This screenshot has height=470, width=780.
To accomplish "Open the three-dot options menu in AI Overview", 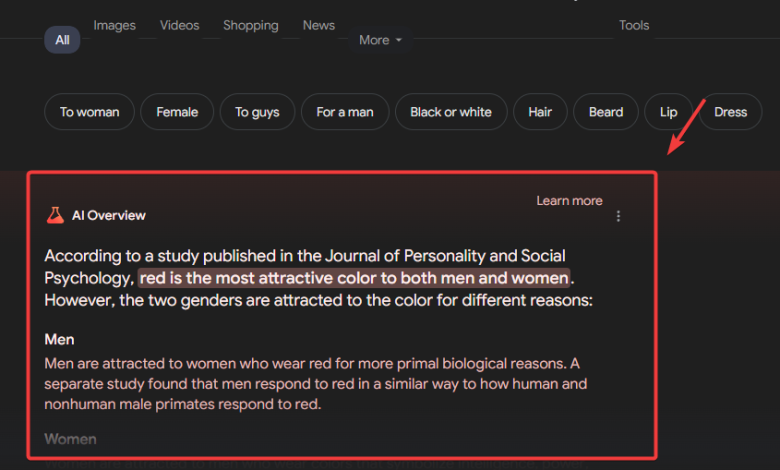I will [618, 216].
